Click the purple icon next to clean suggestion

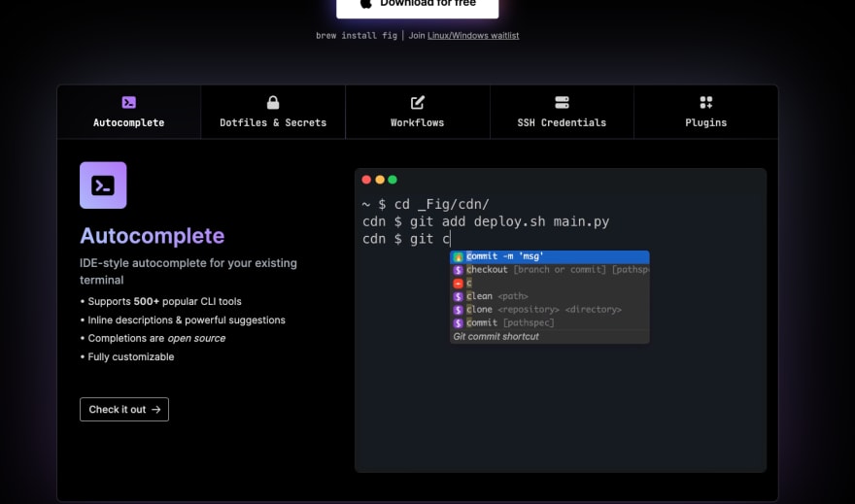(x=458, y=296)
